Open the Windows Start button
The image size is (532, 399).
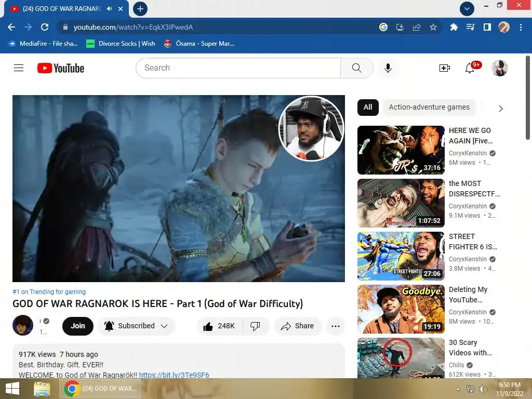[x=12, y=389]
